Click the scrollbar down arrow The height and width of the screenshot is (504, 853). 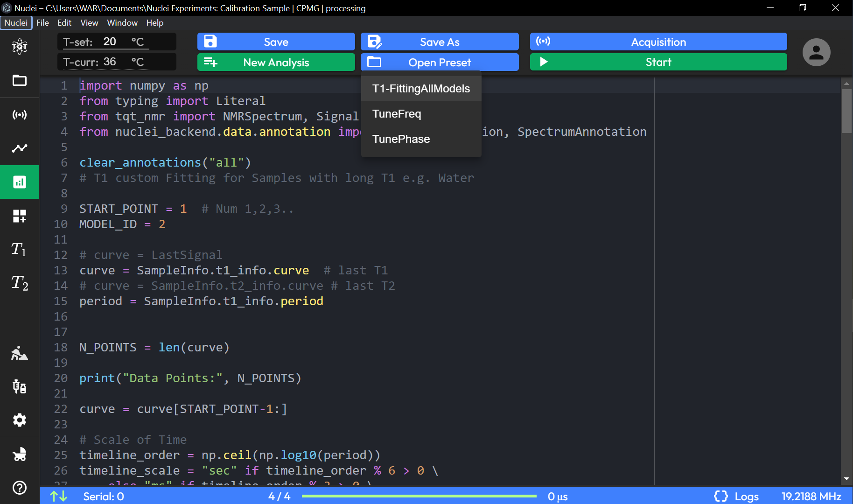pos(846,479)
